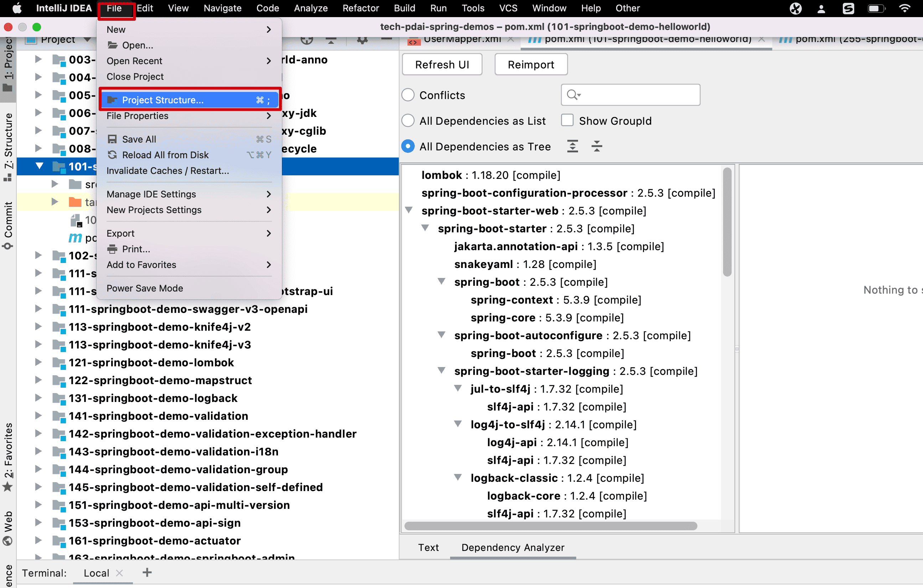Collapse the spring-boot-starter-web dependency node
Viewport: 923px width, 588px height.
tap(409, 210)
